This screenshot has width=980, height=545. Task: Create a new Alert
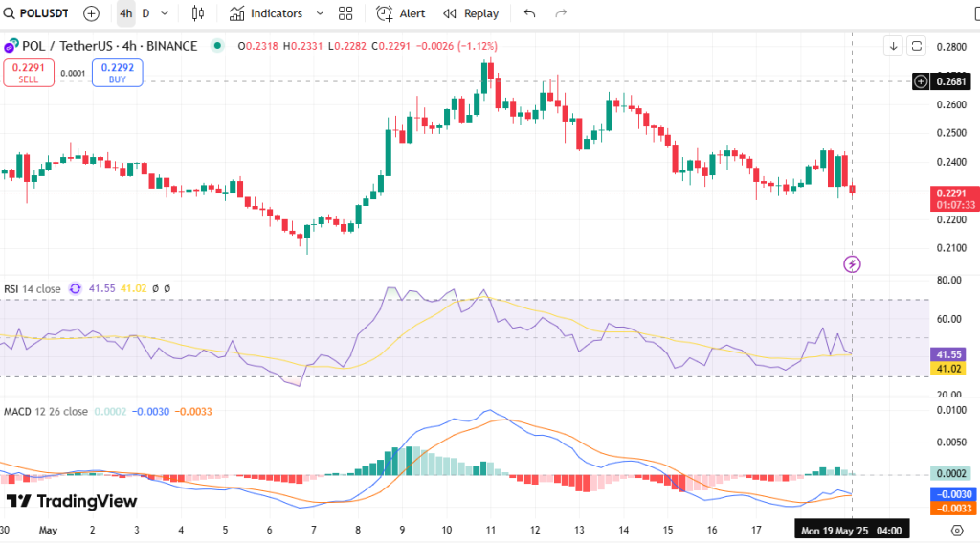click(401, 13)
